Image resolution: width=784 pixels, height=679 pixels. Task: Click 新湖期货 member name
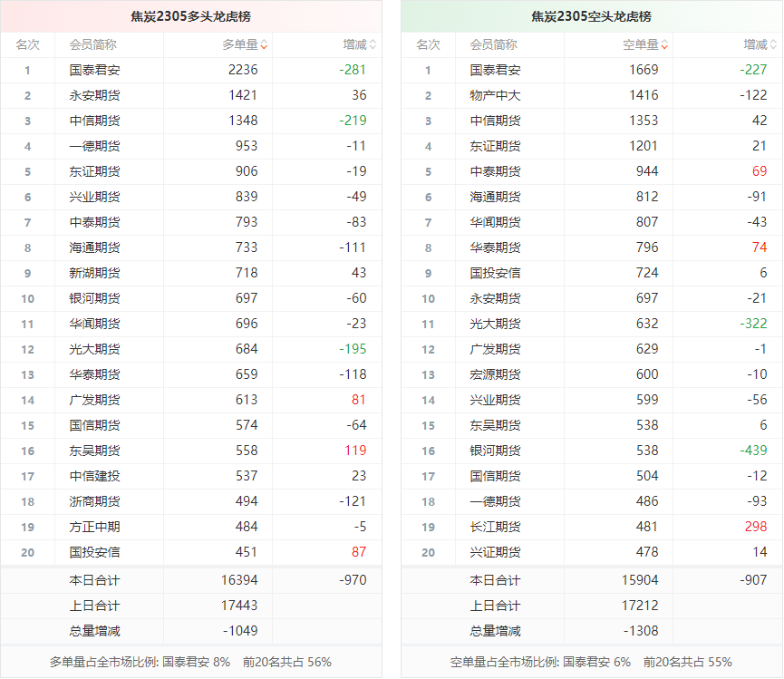tap(94, 273)
